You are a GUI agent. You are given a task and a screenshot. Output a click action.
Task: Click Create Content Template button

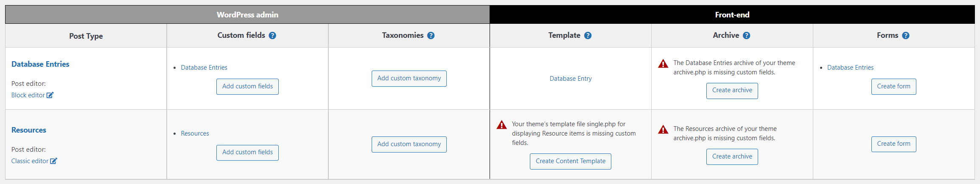click(x=571, y=161)
